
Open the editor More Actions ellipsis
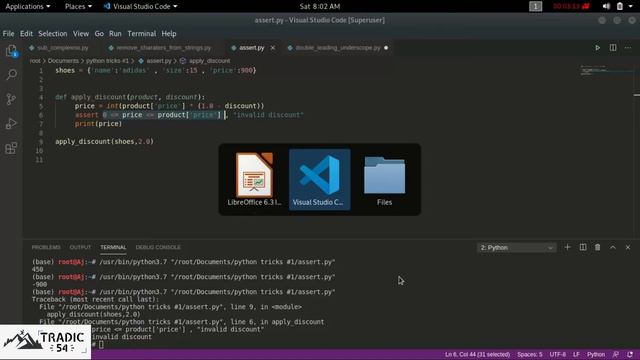pyautogui.click(x=628, y=48)
